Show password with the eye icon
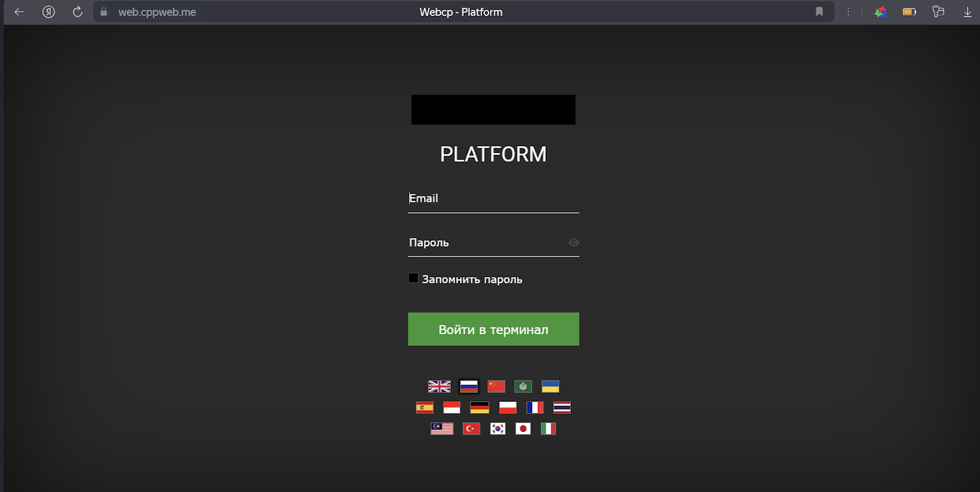Image resolution: width=980 pixels, height=492 pixels. click(573, 242)
